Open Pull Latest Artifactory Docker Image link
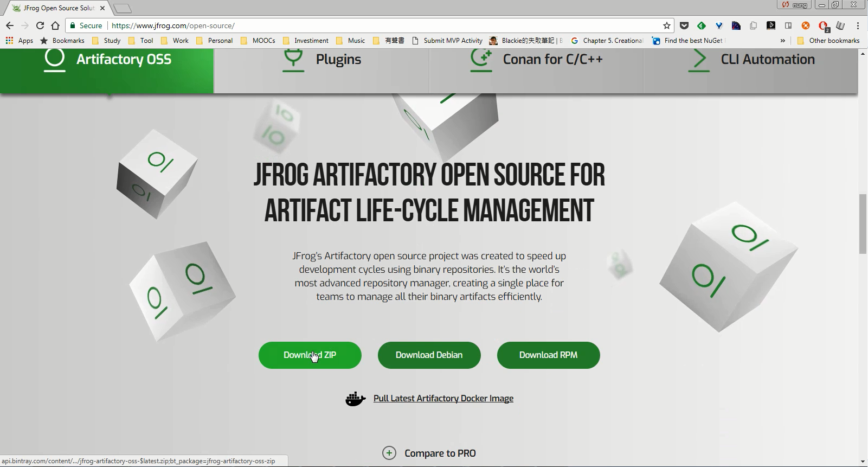The height and width of the screenshot is (467, 868). (443, 399)
